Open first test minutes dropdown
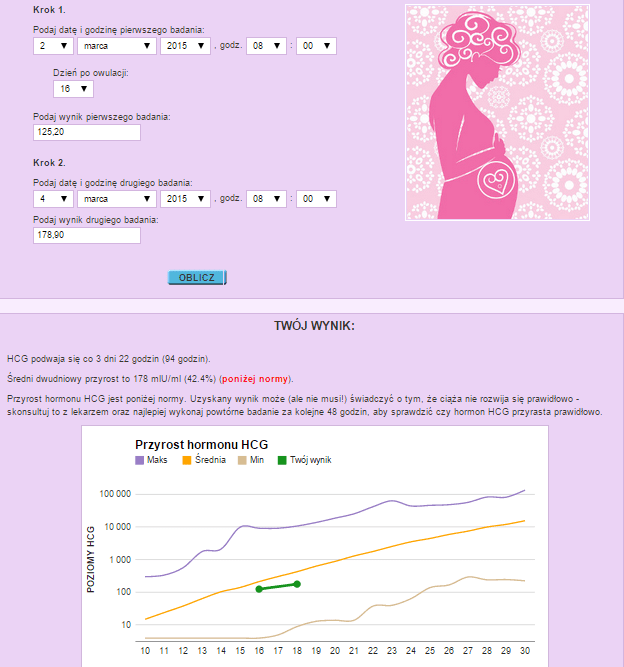 pyautogui.click(x=316, y=45)
